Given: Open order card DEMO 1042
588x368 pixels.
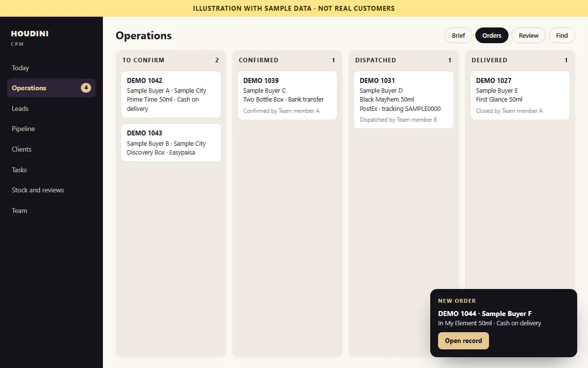Looking at the screenshot, I should 171,94.
